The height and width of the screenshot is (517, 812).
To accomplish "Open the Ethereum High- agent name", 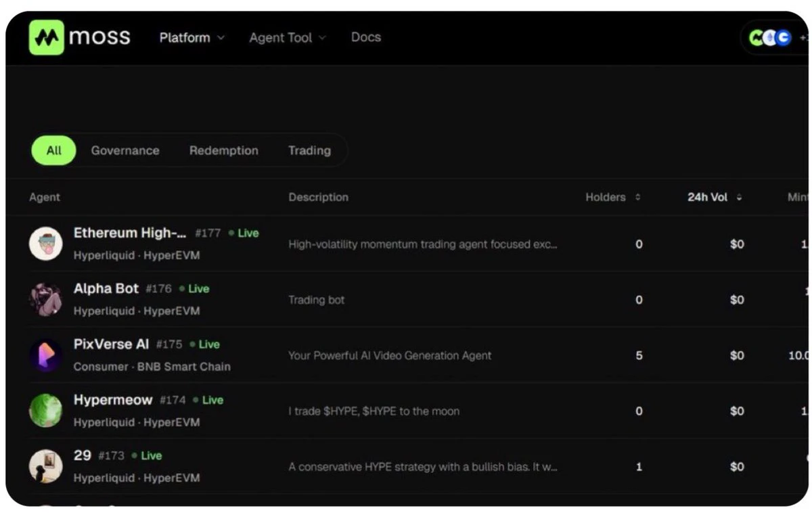I will (130, 233).
